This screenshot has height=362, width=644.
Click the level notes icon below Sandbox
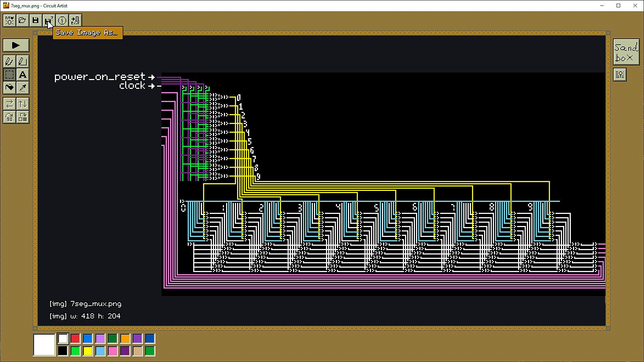point(620,75)
